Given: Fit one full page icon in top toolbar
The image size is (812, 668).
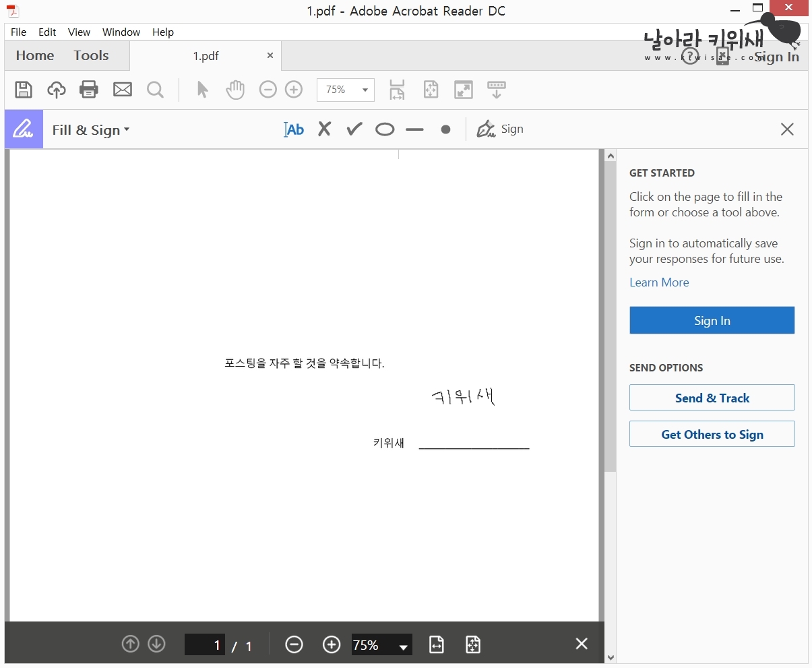Looking at the screenshot, I should 431,90.
